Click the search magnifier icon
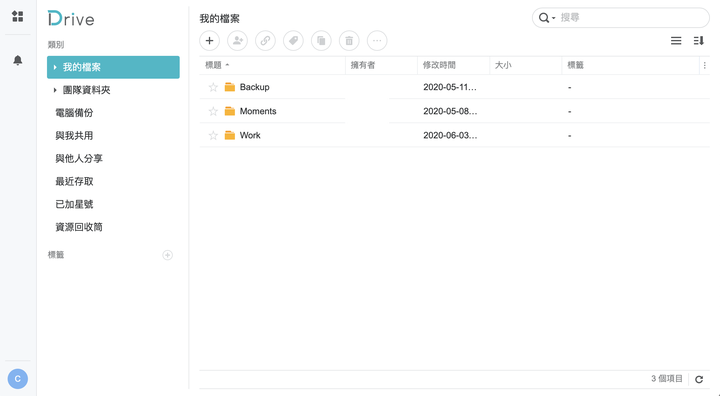The height and width of the screenshot is (396, 720). [544, 18]
